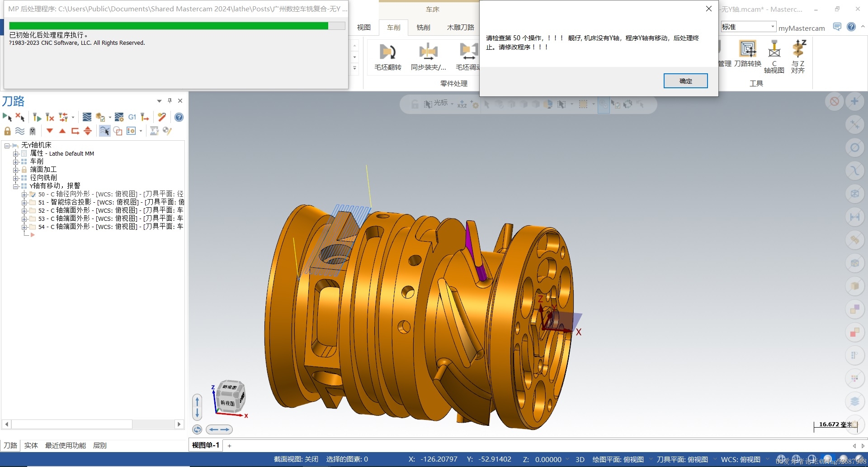
Task: Click the Select all operations icon
Action: (7, 117)
